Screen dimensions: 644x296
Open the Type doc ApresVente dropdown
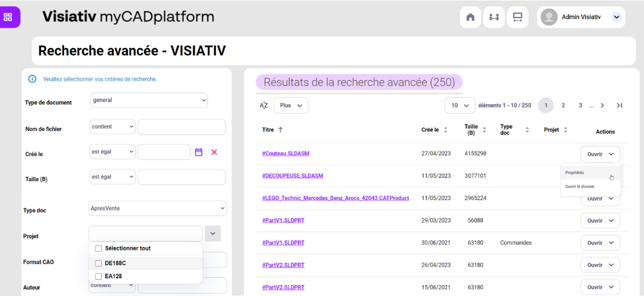tap(157, 208)
